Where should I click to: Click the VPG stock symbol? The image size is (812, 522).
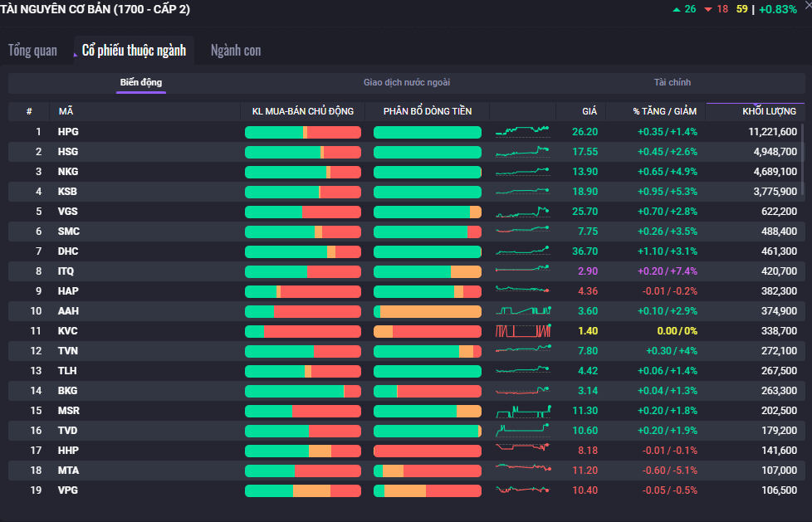pos(68,490)
